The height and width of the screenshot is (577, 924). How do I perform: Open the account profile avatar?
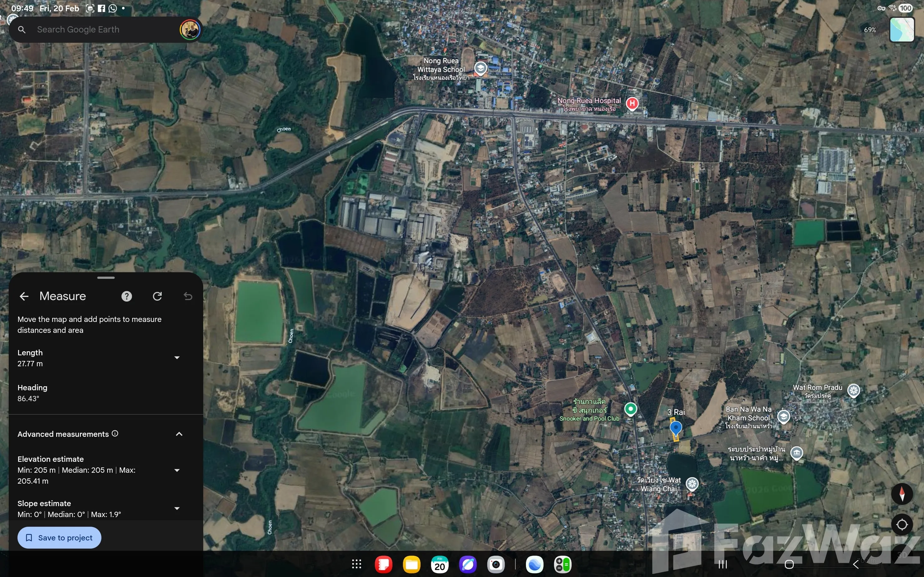[x=190, y=30]
